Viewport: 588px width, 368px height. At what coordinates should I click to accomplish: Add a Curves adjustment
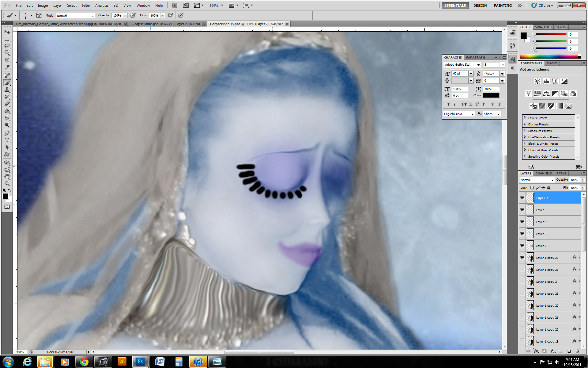point(555,81)
